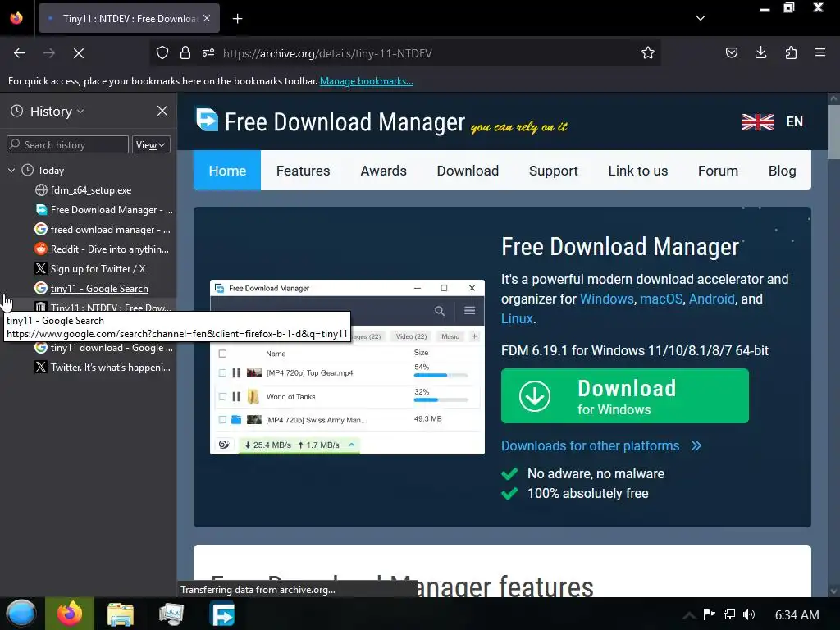Bookmark this page with the star
The image size is (840, 630).
648,53
